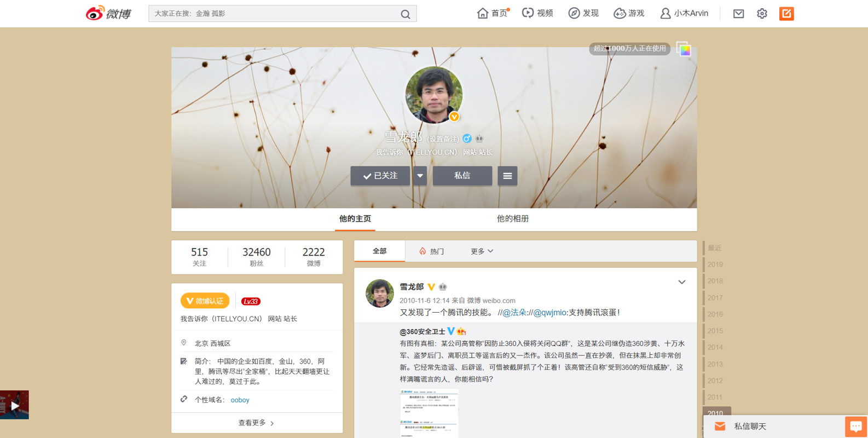
Task: Jump to 2011 on the timeline
Action: [715, 397]
